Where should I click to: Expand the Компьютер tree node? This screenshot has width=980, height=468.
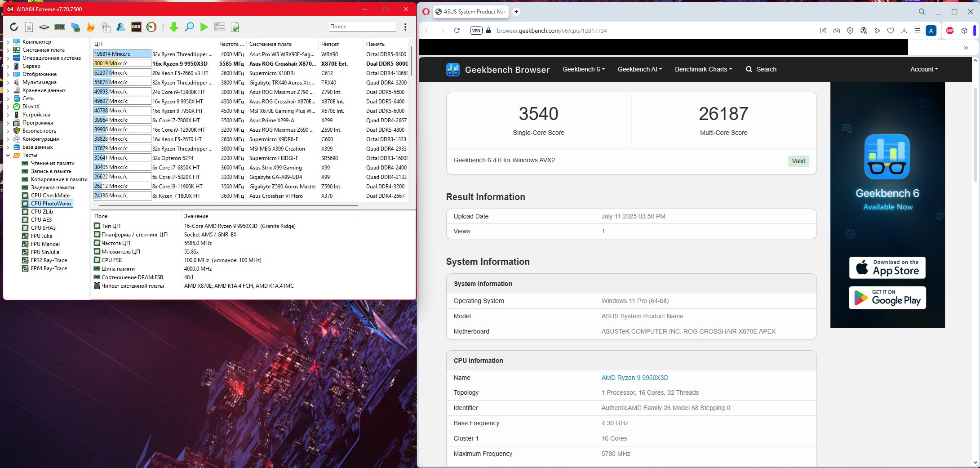point(8,42)
